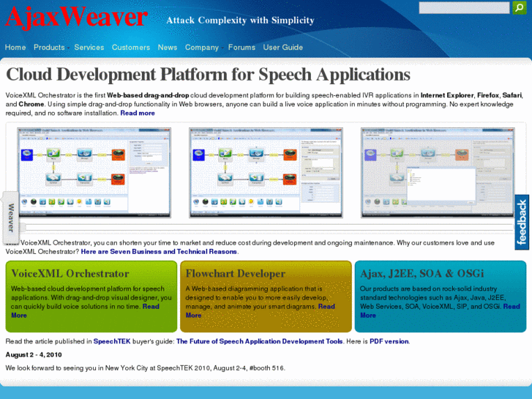Image resolution: width=532 pixels, height=399 pixels.
Task: Open the Company menu
Action: point(202,47)
